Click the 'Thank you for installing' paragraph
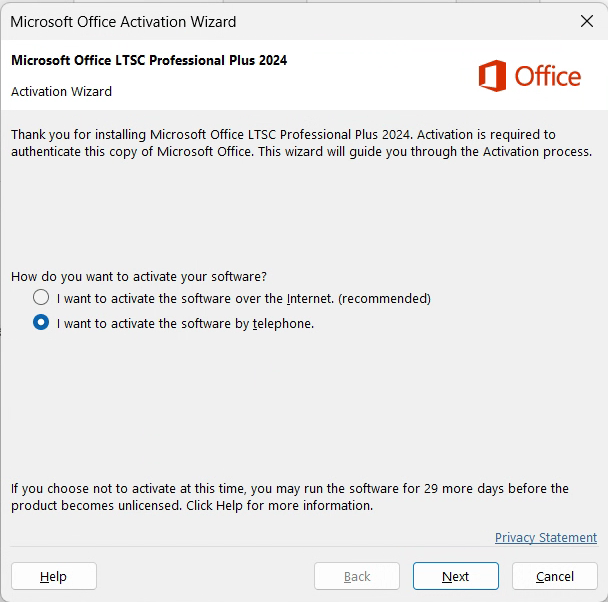Screen dimensions: 608x602 click(300, 143)
